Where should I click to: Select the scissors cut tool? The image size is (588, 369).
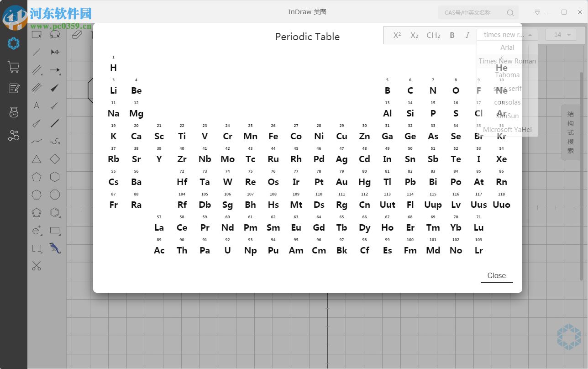click(x=36, y=266)
